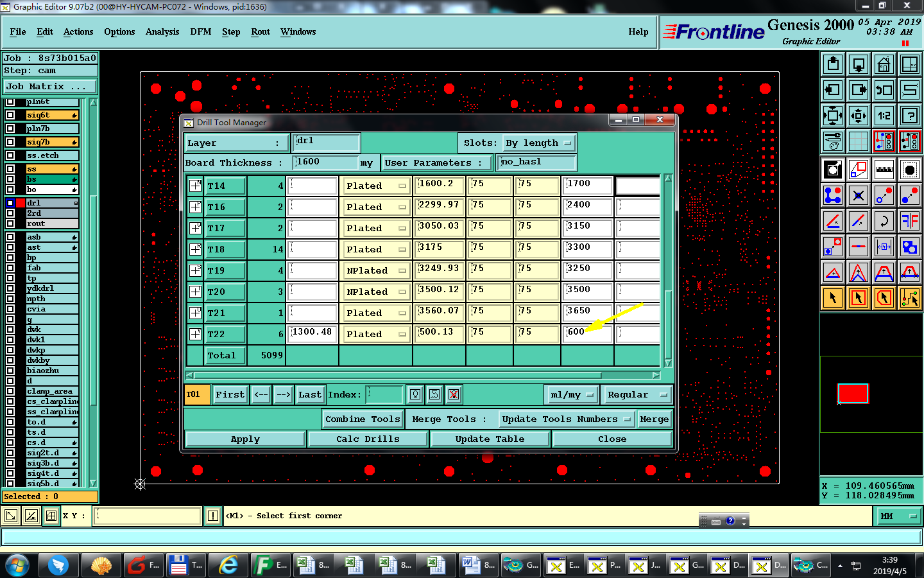Click the pan up view icon
This screenshot has width=924, height=578.
coord(833,64)
